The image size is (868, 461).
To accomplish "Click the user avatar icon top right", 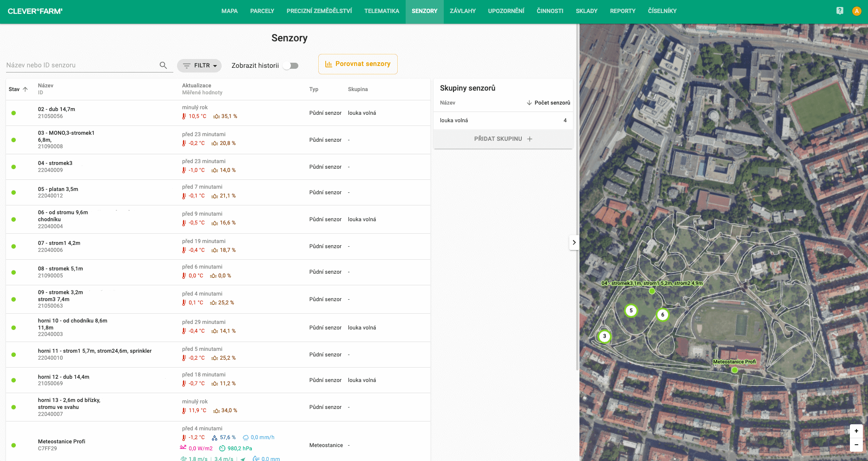I will coord(857,10).
